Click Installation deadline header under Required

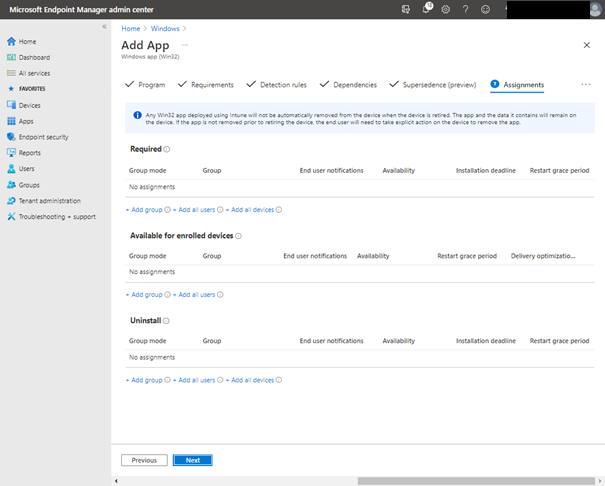[486, 170]
